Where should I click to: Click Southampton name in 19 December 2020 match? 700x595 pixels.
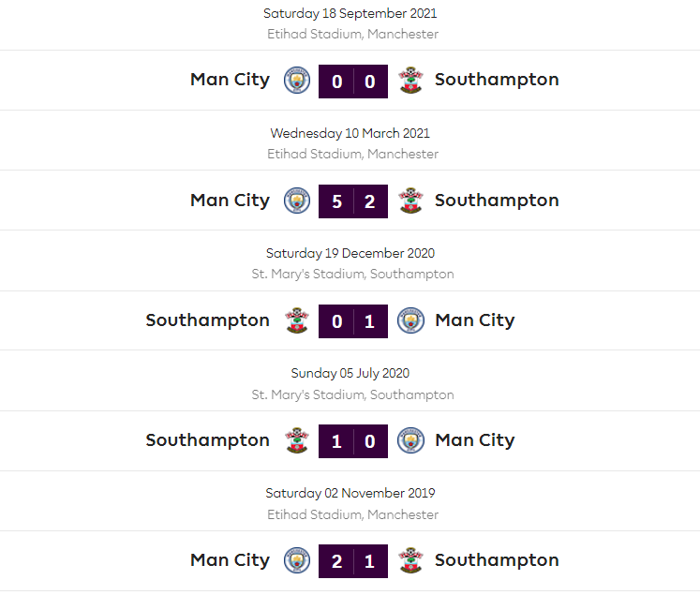click(207, 320)
